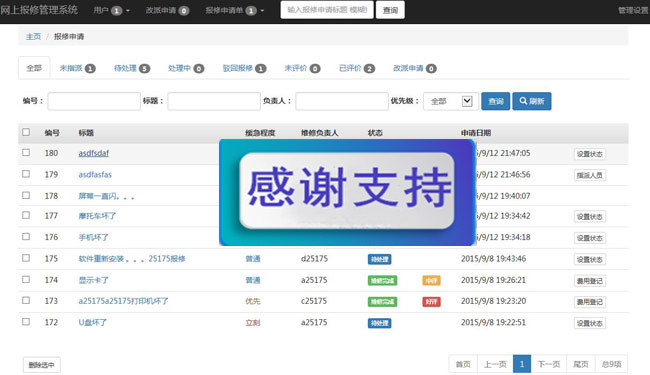Click the orange 中评 badge in row 174
This screenshot has width=650, height=375.
431,281
